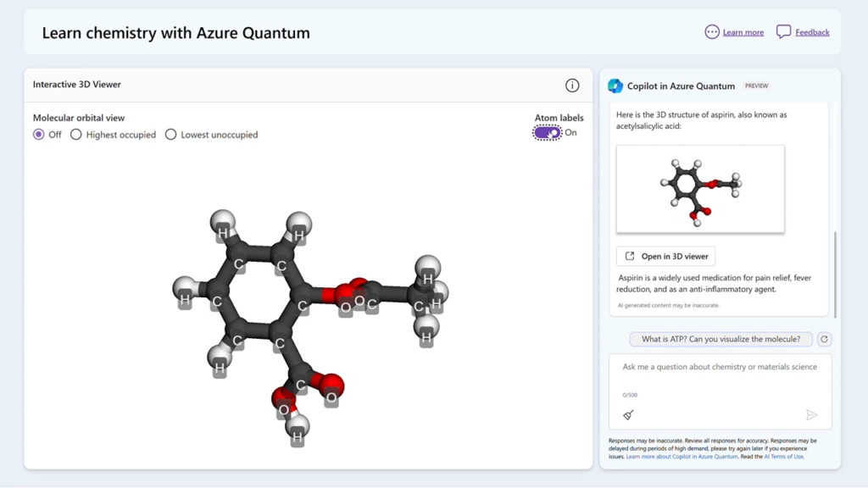Click the open-external icon on 3D viewer button
Screen dimensions: 868x488
click(630, 257)
